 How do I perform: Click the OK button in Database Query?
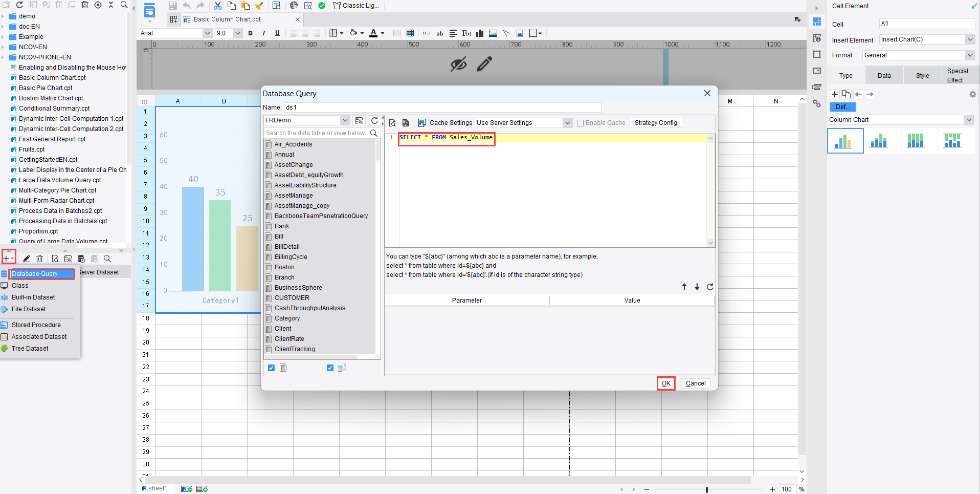[x=666, y=383]
